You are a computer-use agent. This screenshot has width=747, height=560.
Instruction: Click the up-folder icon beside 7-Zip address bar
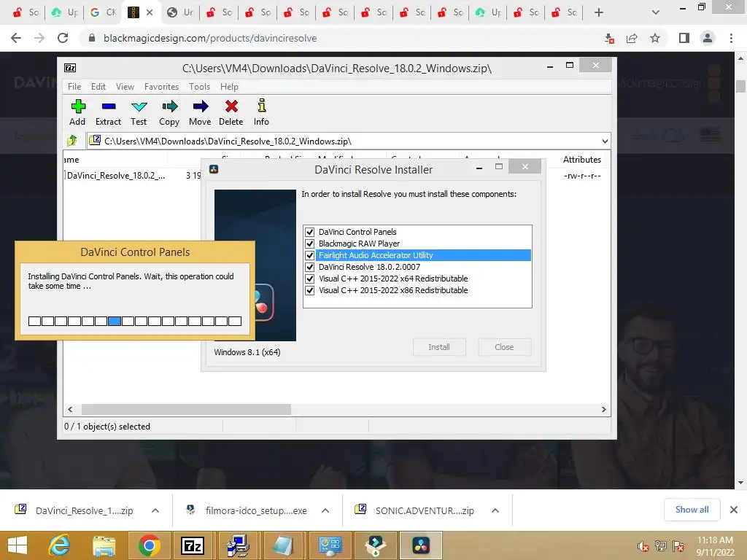72,141
